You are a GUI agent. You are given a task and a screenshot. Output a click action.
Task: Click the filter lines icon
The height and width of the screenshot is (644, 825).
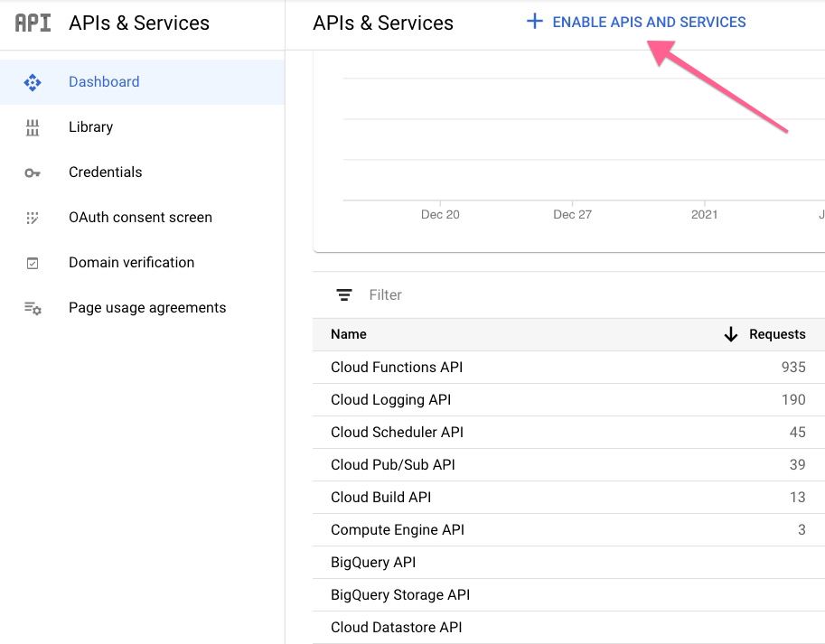point(344,295)
